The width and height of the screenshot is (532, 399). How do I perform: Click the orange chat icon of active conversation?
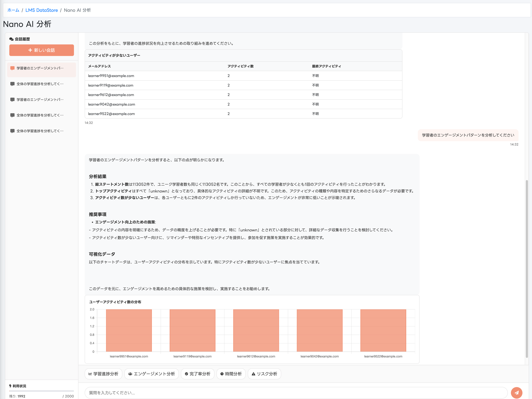(13, 68)
